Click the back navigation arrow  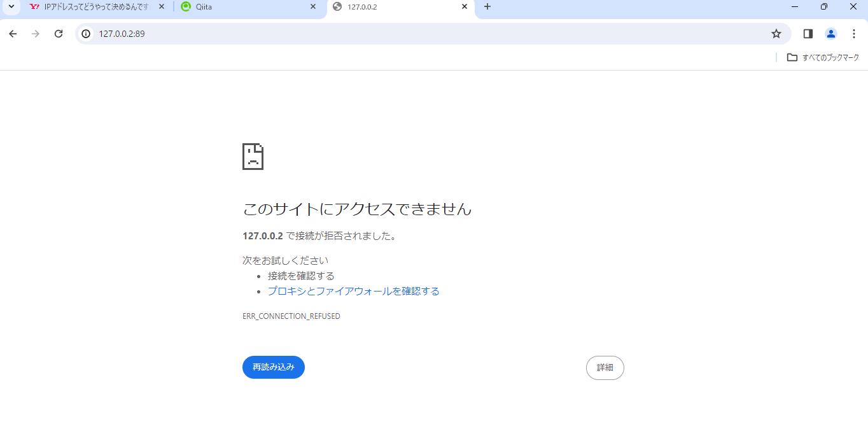[13, 34]
